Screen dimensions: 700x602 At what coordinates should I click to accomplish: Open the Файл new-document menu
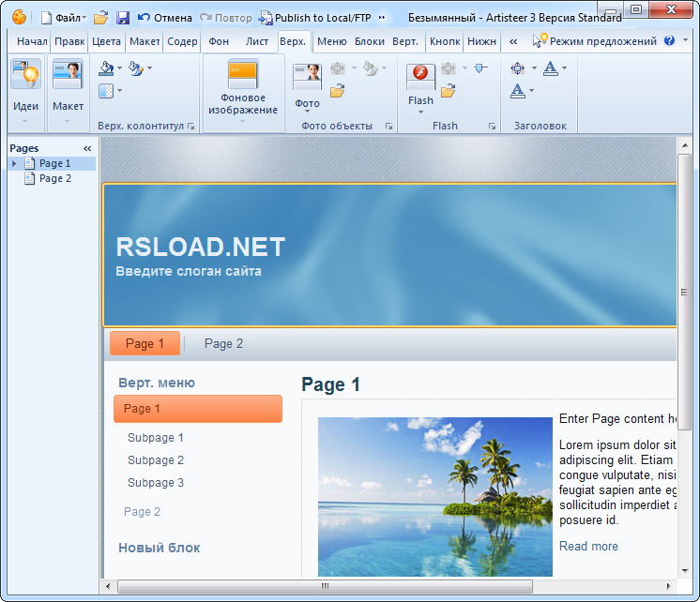[x=64, y=18]
